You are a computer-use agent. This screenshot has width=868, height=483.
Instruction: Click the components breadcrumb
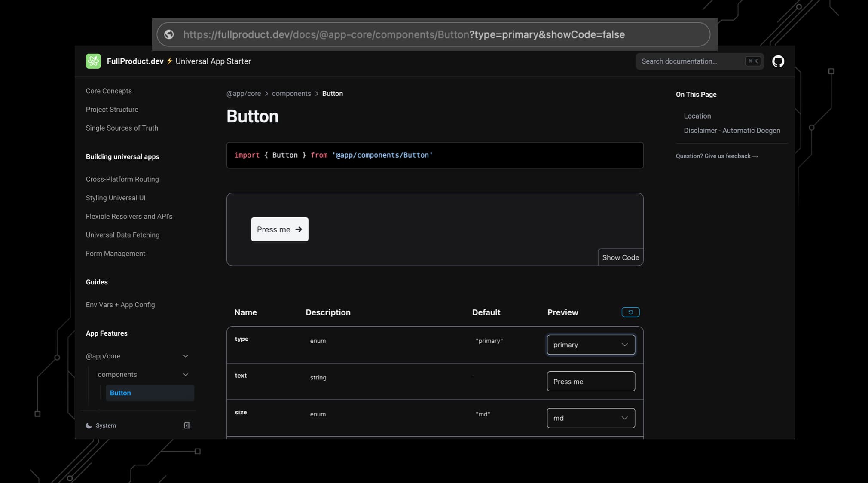click(x=291, y=94)
